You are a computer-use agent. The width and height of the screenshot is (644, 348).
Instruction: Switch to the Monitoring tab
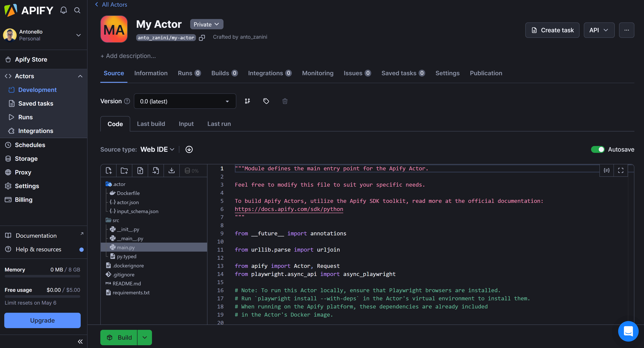(x=317, y=73)
